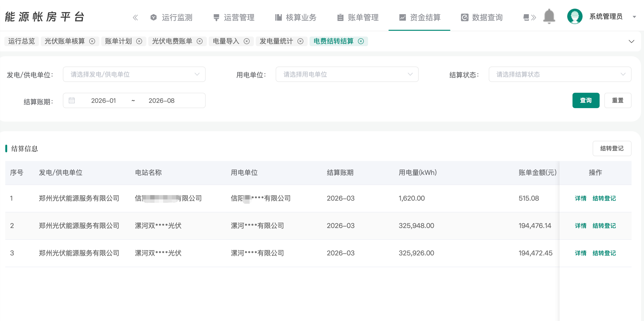Image resolution: width=644 pixels, height=321 pixels.
Task: Click the 电站名称 column header
Action: [148, 173]
